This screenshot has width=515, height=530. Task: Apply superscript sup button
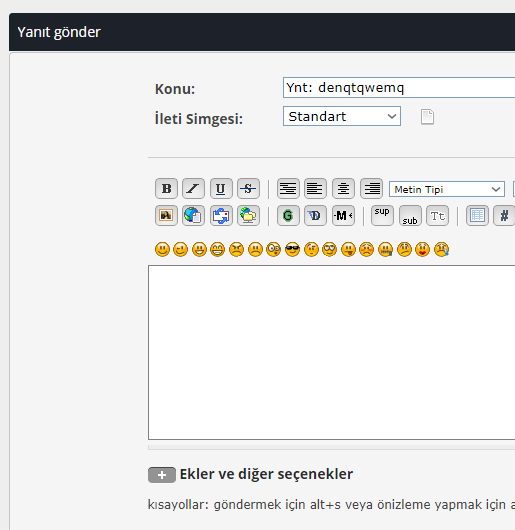click(382, 215)
